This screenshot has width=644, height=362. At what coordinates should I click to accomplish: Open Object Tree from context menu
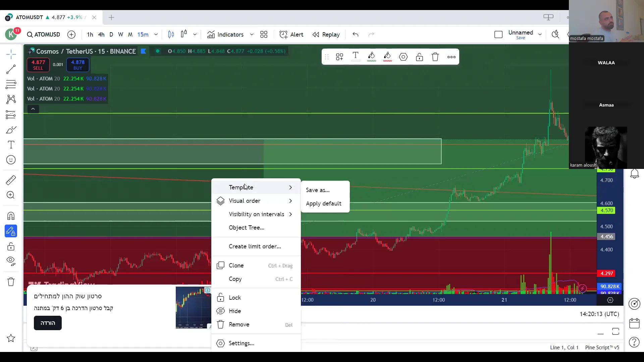pyautogui.click(x=256, y=228)
